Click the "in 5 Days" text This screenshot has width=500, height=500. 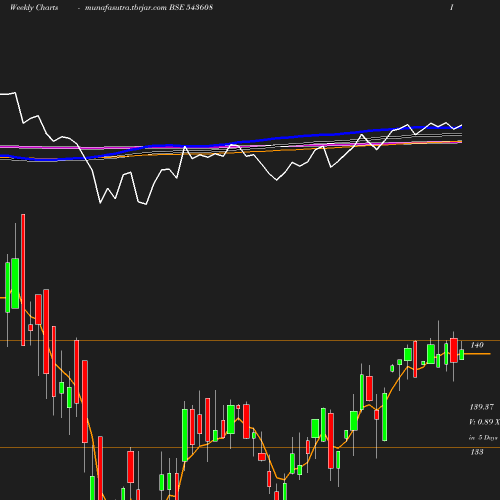(484, 437)
